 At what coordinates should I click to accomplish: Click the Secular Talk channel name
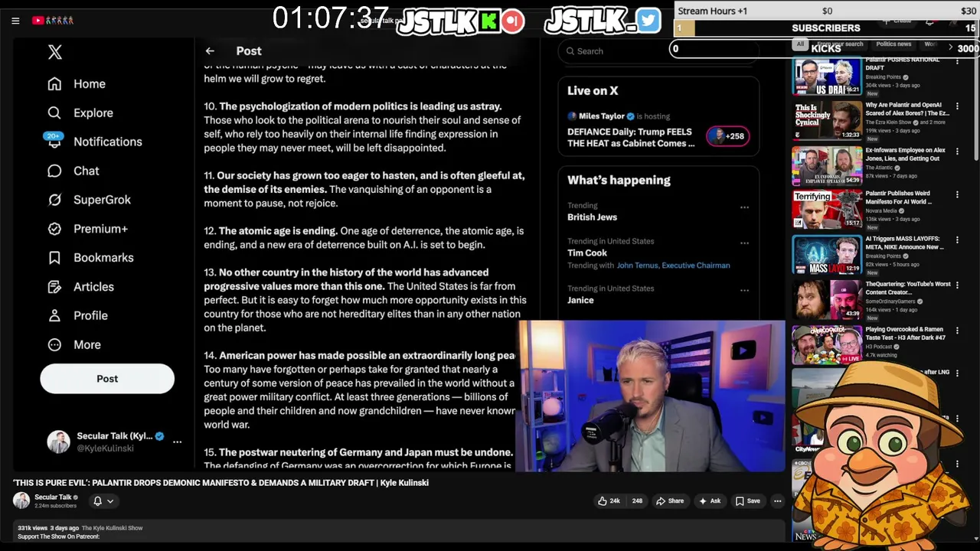[x=53, y=497]
